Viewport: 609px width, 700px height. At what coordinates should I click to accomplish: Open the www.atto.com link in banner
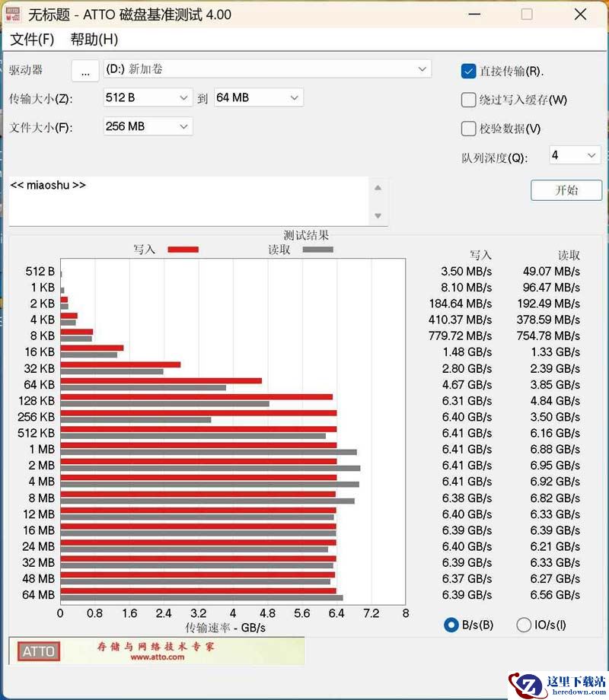(157, 657)
